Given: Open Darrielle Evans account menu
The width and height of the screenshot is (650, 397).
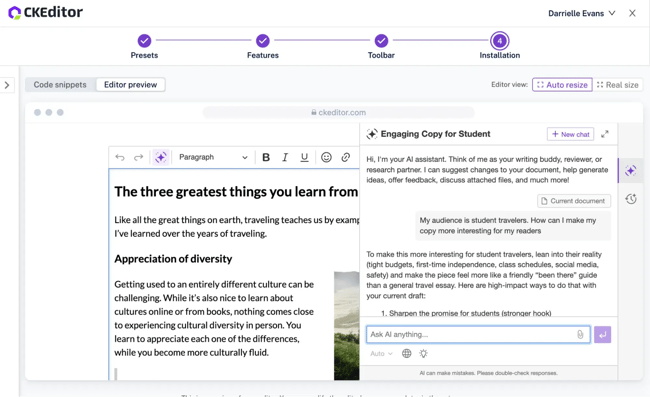Looking at the screenshot, I should 581,13.
